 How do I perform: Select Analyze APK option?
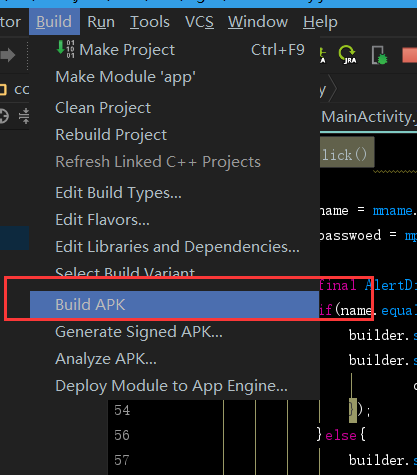coord(174,359)
